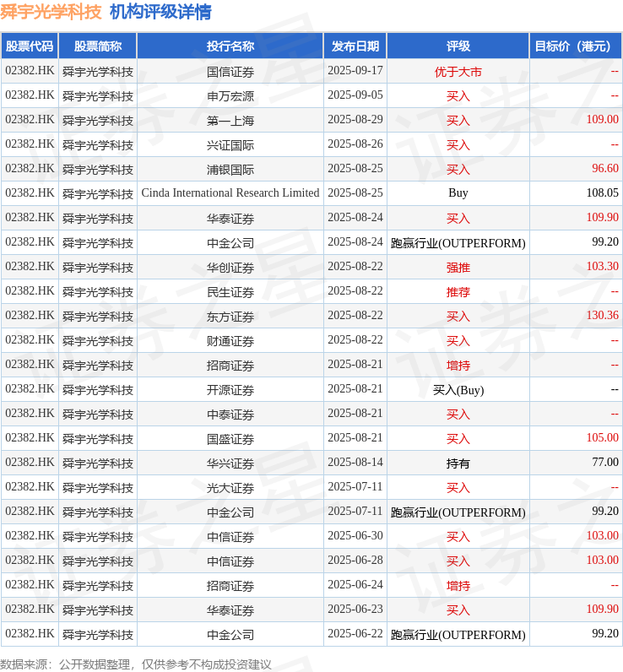Select the 开源证券 broker cell
This screenshot has width=623, height=672.
point(230,389)
